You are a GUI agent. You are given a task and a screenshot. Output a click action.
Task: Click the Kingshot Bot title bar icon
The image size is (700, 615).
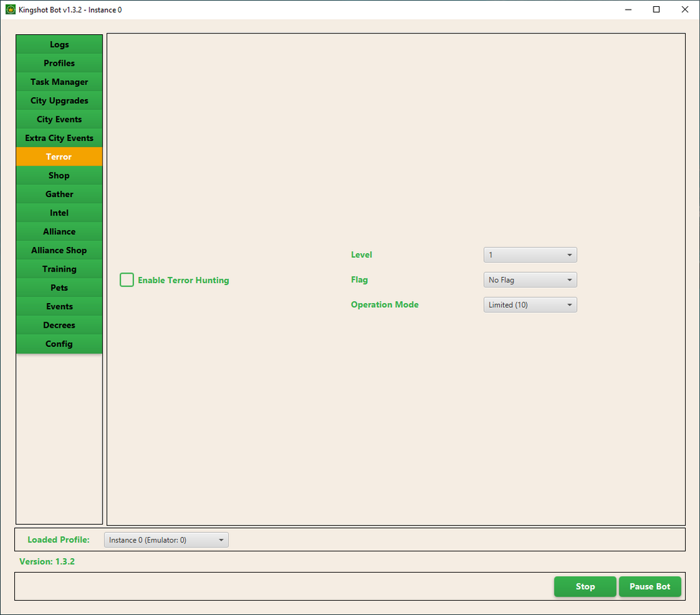click(11, 10)
